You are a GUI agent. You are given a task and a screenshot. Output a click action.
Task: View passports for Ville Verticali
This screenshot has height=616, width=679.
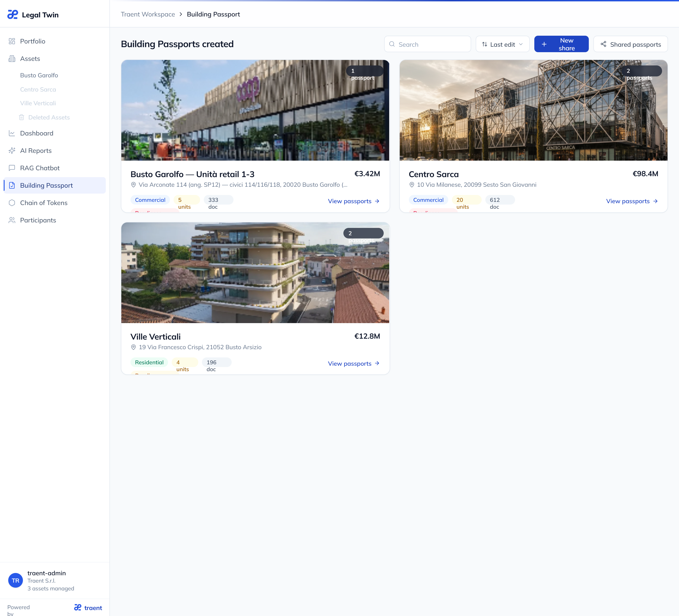pyautogui.click(x=354, y=363)
